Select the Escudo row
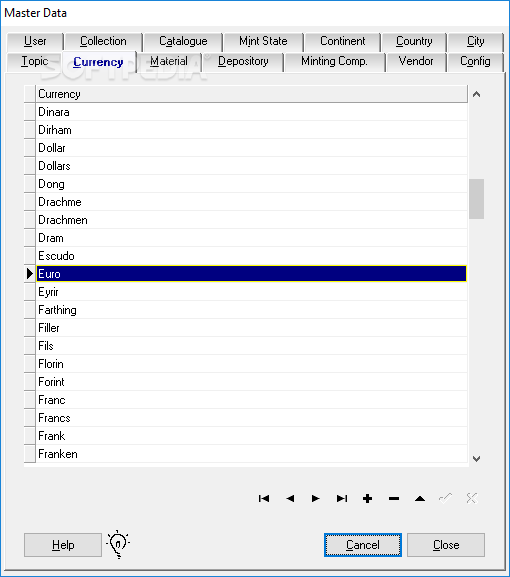510x577 pixels. click(x=252, y=256)
